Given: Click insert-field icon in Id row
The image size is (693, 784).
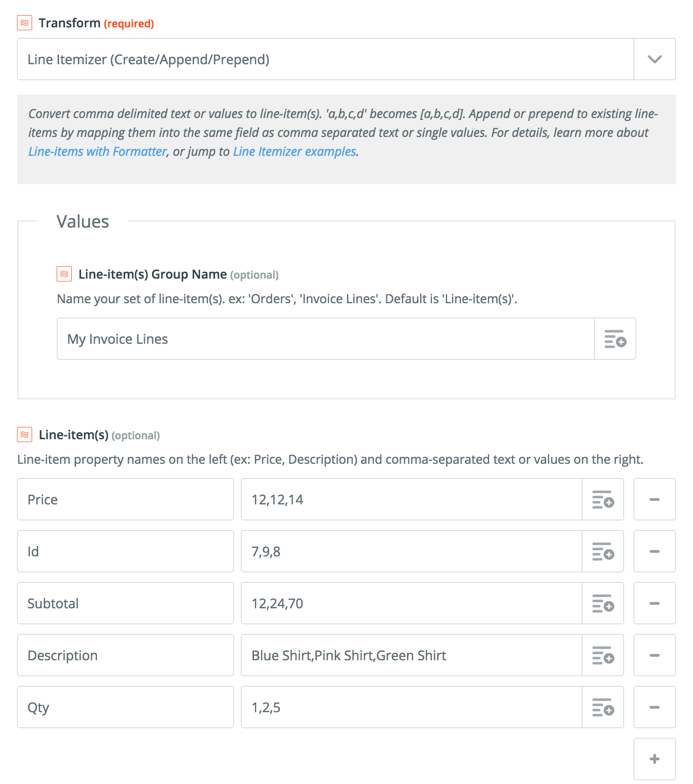Looking at the screenshot, I should point(603,552).
